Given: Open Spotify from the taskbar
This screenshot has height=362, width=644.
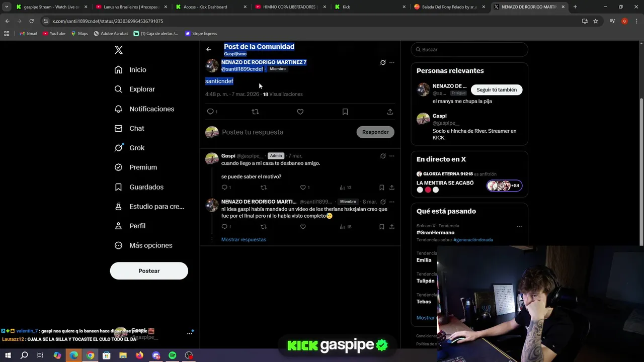Looking at the screenshot, I should [x=172, y=355].
